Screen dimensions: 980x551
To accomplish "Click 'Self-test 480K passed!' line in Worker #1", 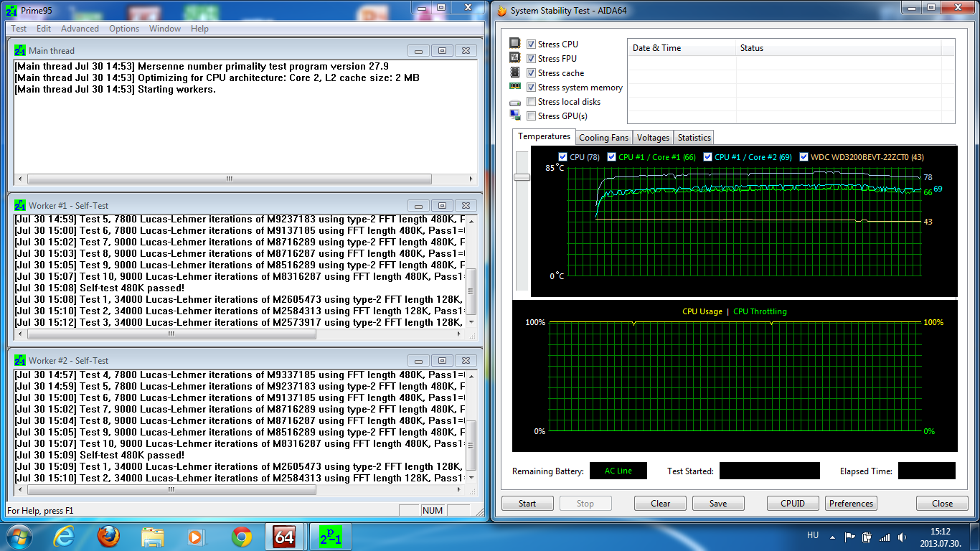I will click(x=100, y=288).
